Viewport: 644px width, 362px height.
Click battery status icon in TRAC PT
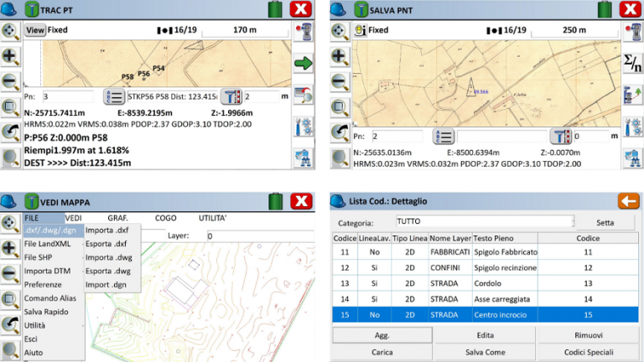[275, 9]
